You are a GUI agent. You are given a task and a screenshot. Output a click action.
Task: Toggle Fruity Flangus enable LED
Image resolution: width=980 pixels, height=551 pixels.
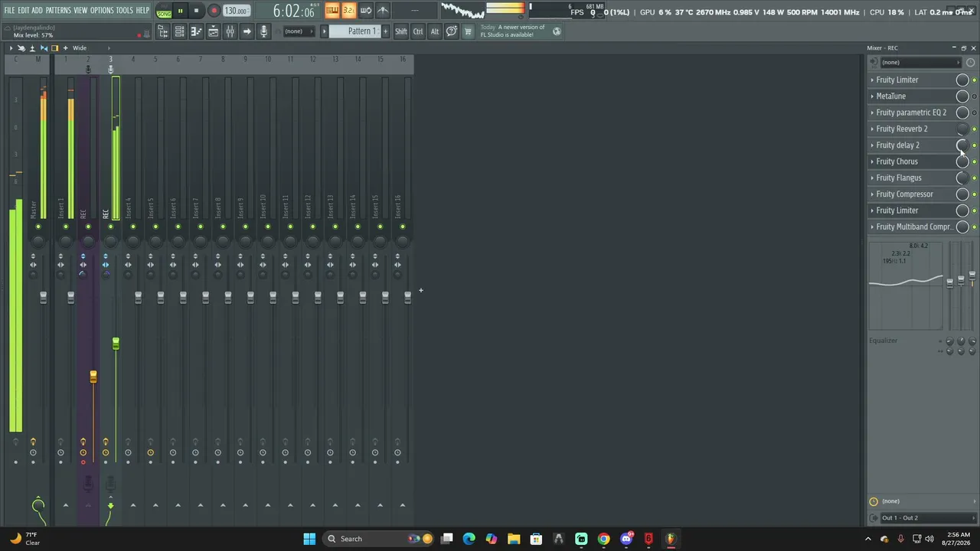[974, 178]
